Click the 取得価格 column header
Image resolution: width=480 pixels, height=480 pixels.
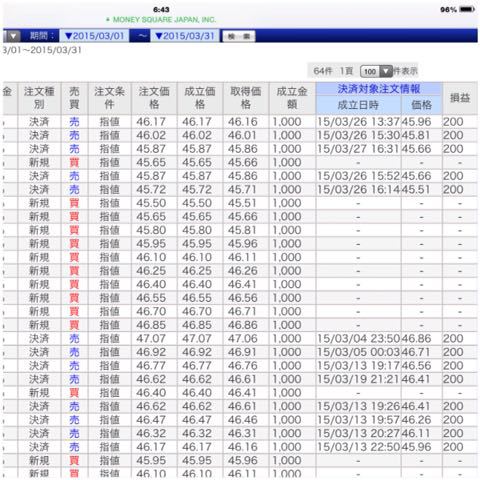click(246, 98)
